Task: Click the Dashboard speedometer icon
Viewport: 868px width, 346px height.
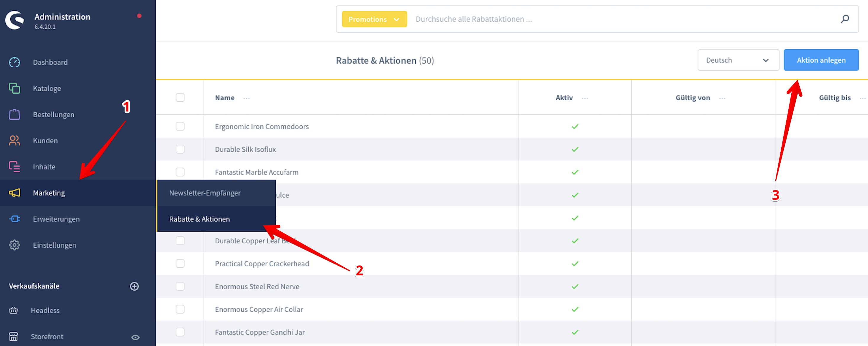Action: 15,62
